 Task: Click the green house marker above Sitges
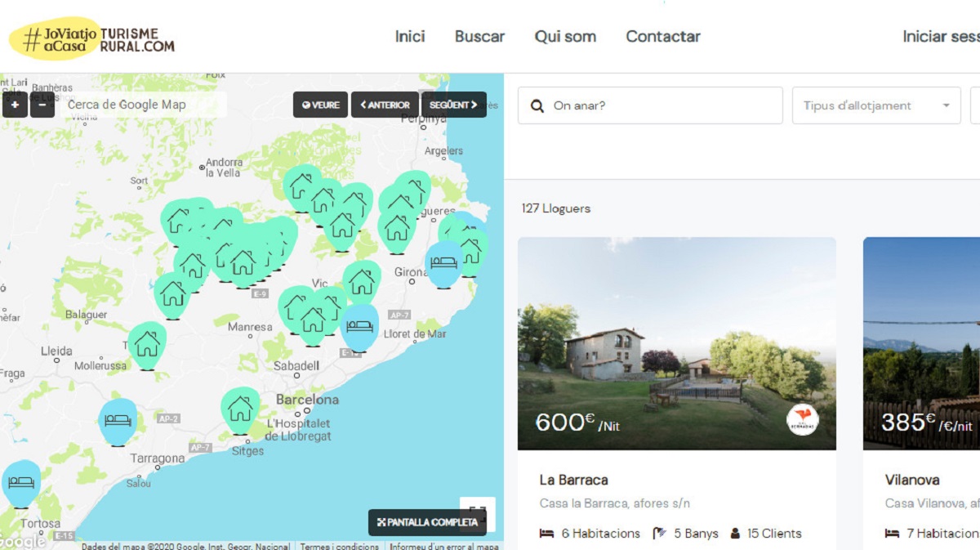pyautogui.click(x=240, y=409)
